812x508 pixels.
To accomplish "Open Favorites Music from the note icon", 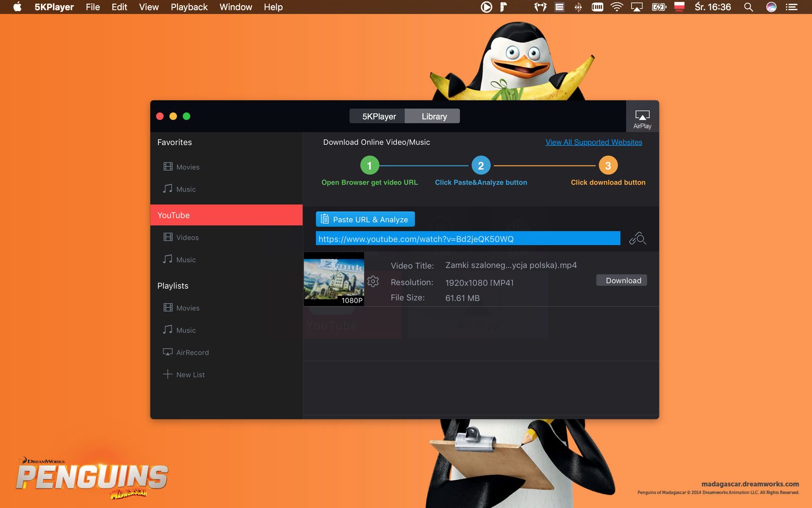I will click(x=168, y=189).
